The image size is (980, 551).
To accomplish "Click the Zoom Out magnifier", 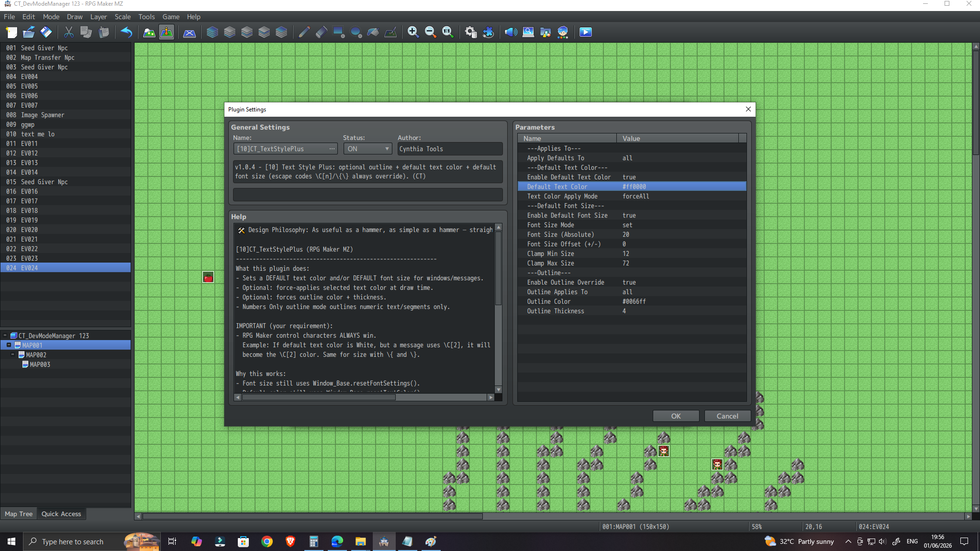I will (430, 32).
